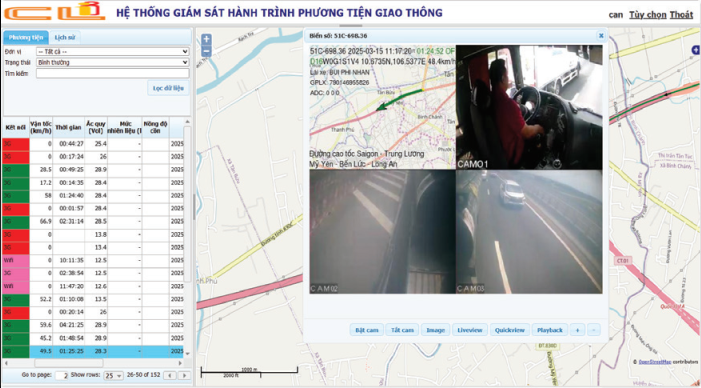The height and width of the screenshot is (388, 701).
Task: Select the row with speed 52.2
Action: click(93, 299)
